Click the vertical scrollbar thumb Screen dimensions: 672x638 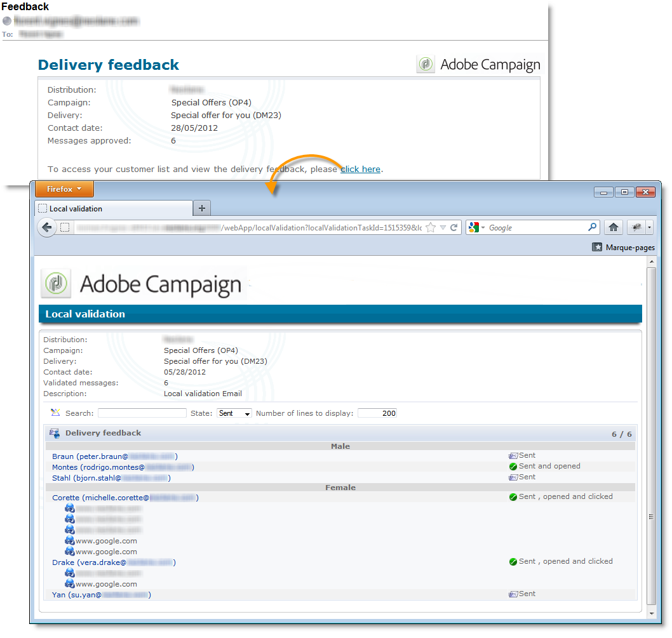tap(652, 436)
